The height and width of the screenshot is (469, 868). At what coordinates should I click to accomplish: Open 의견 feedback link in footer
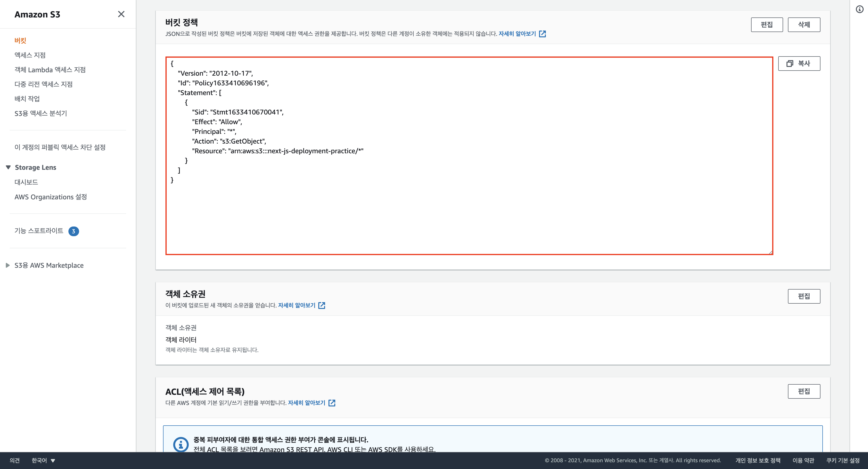(15, 461)
